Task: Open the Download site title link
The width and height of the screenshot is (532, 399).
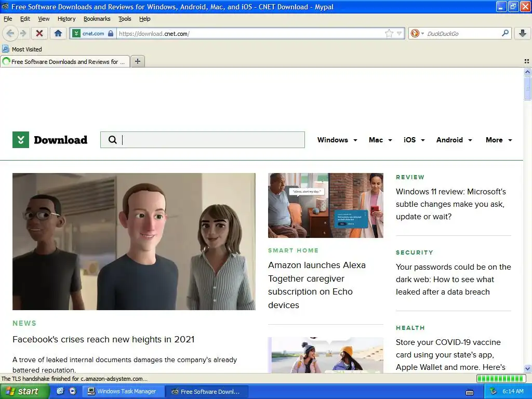Action: tap(61, 140)
